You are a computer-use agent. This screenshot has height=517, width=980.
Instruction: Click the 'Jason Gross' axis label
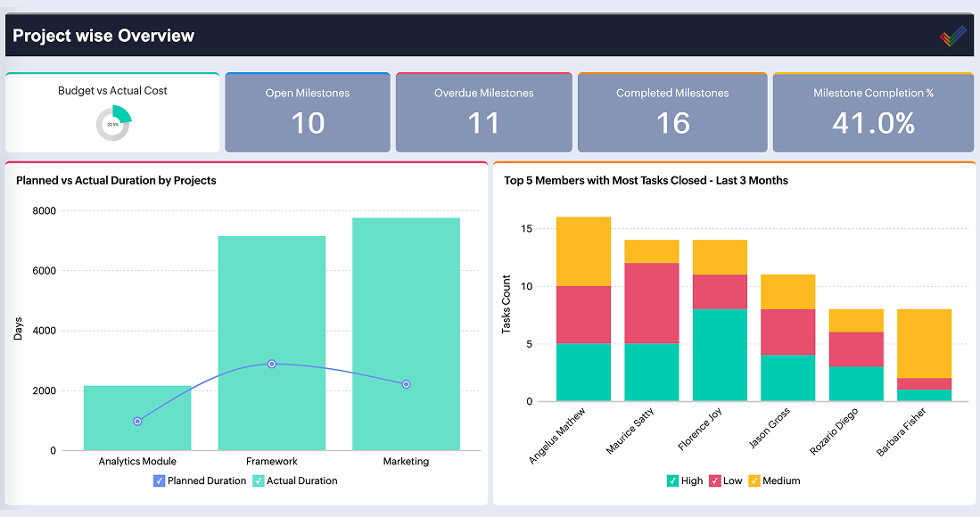point(770,428)
